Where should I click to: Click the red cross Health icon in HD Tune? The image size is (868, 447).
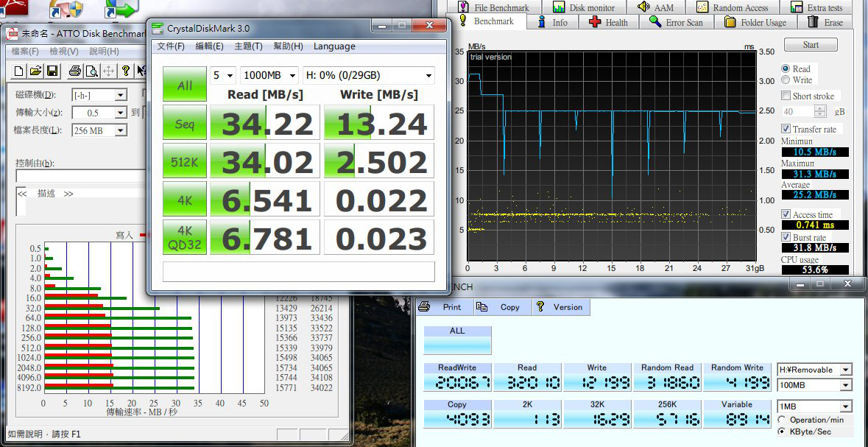pyautogui.click(x=595, y=22)
